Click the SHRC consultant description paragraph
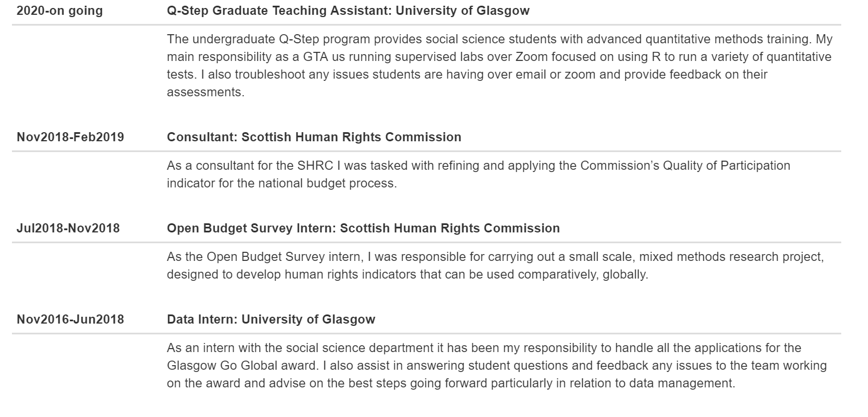This screenshot has height=417, width=868. point(478,175)
